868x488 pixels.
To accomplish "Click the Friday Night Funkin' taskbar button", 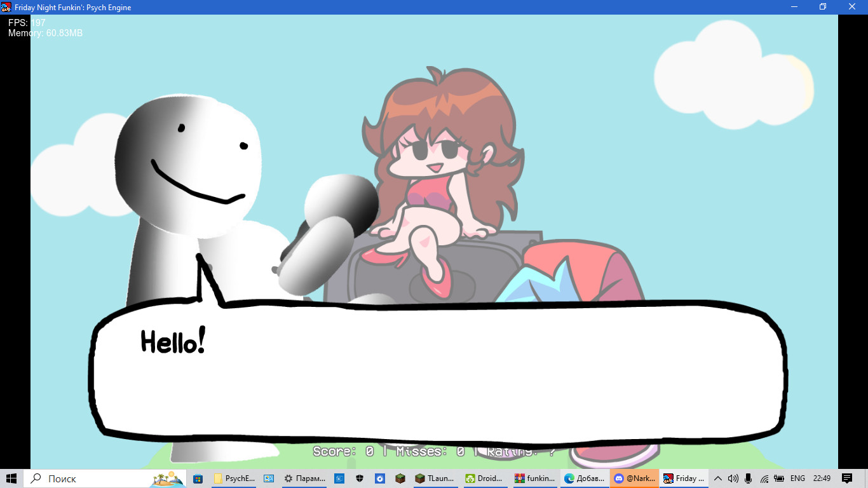I will [683, 478].
